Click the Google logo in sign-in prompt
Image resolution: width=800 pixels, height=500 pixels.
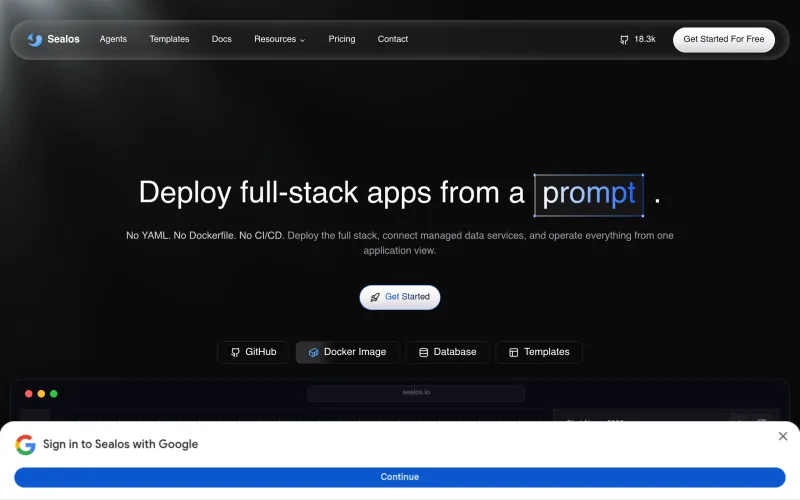(26, 444)
